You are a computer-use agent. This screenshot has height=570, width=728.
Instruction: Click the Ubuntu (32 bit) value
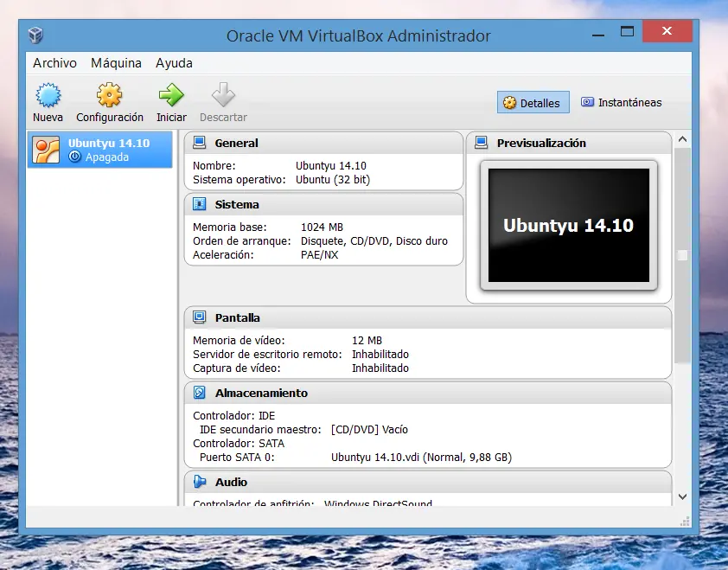click(x=333, y=180)
